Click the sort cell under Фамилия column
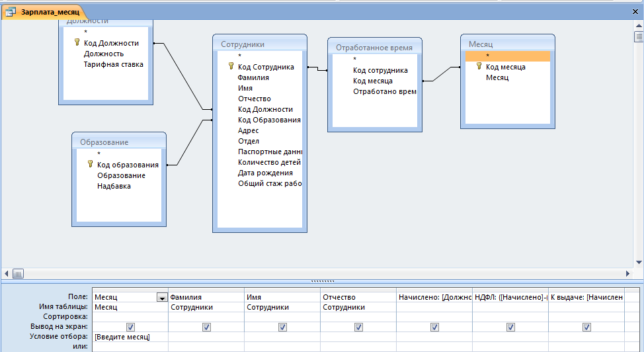Screen dimensions: 644x352 point(206,317)
